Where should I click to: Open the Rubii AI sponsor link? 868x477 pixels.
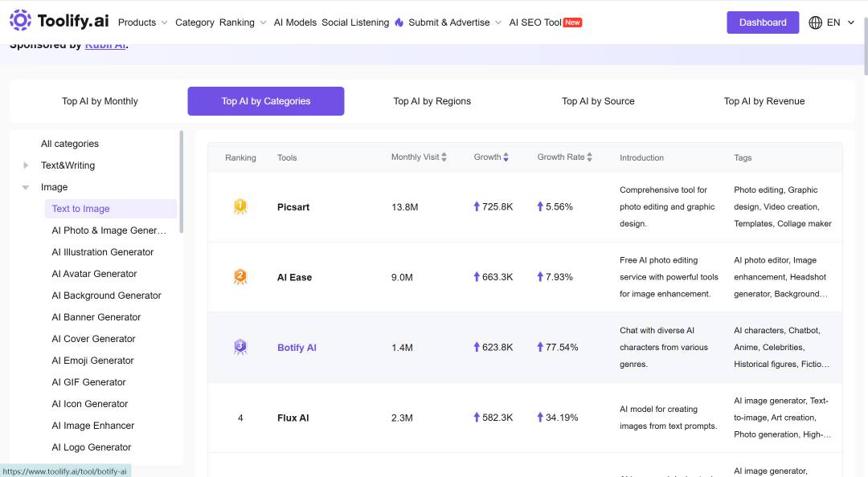pos(105,46)
